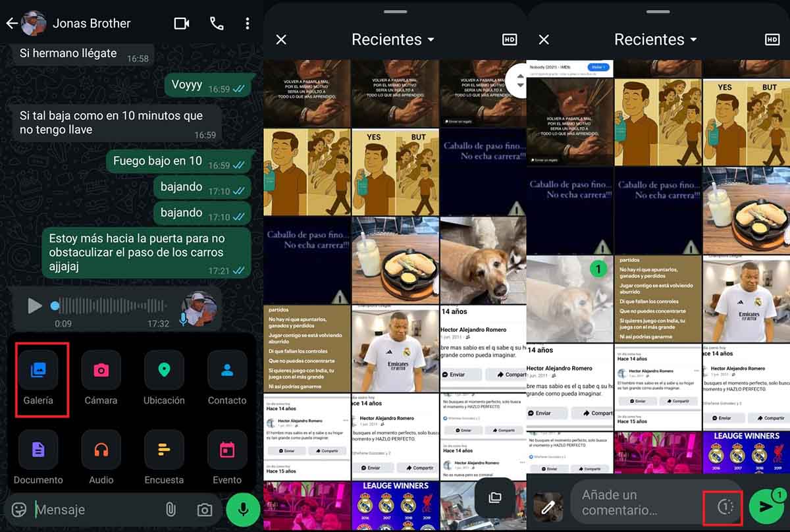
Task: Share a contact with Contacto icon
Action: (227, 379)
